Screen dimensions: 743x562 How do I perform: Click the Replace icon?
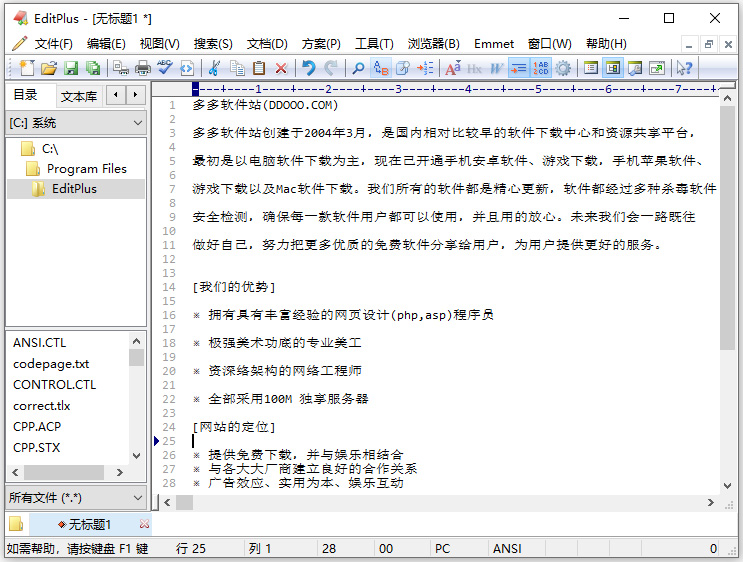coord(381,68)
